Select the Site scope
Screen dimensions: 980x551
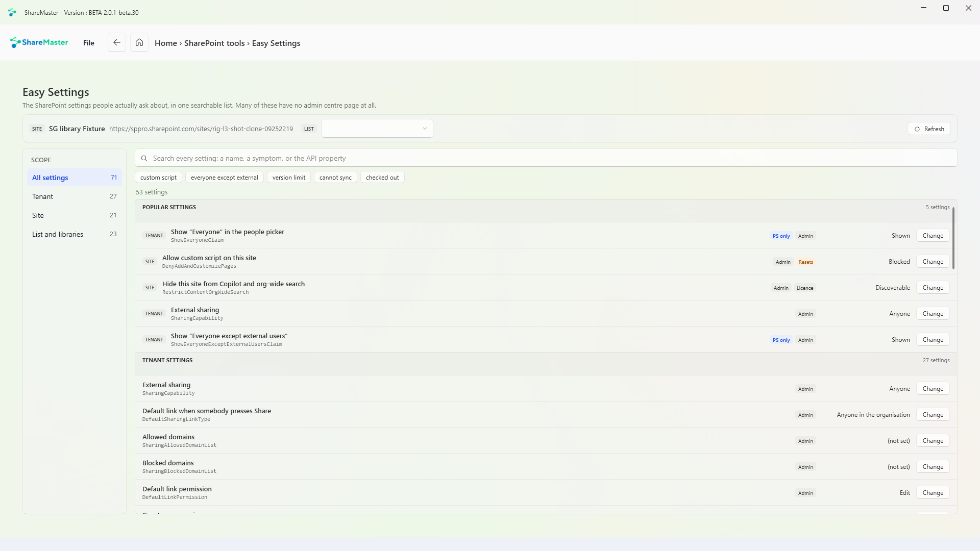(x=75, y=215)
